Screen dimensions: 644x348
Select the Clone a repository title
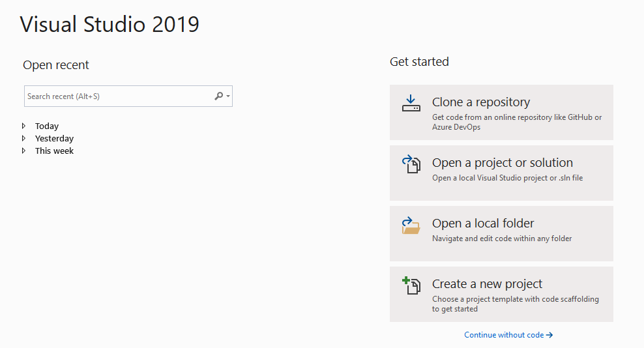click(x=481, y=102)
